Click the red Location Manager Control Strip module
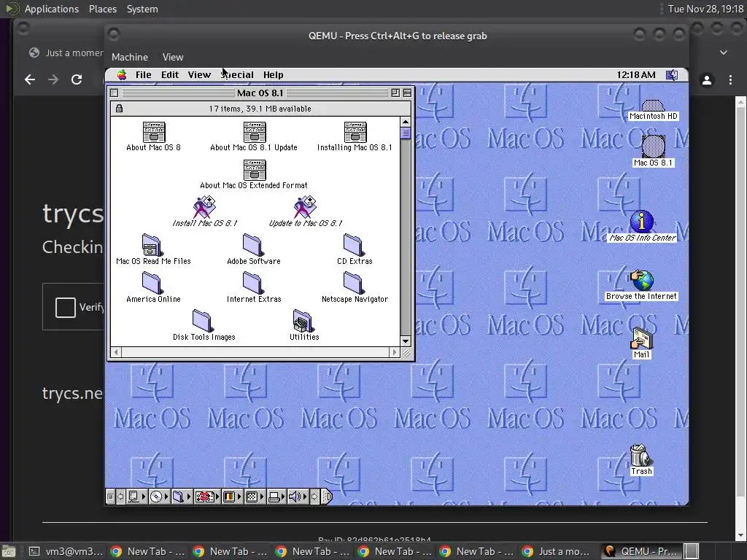Screen dimensions: 747x560 (x=206, y=497)
